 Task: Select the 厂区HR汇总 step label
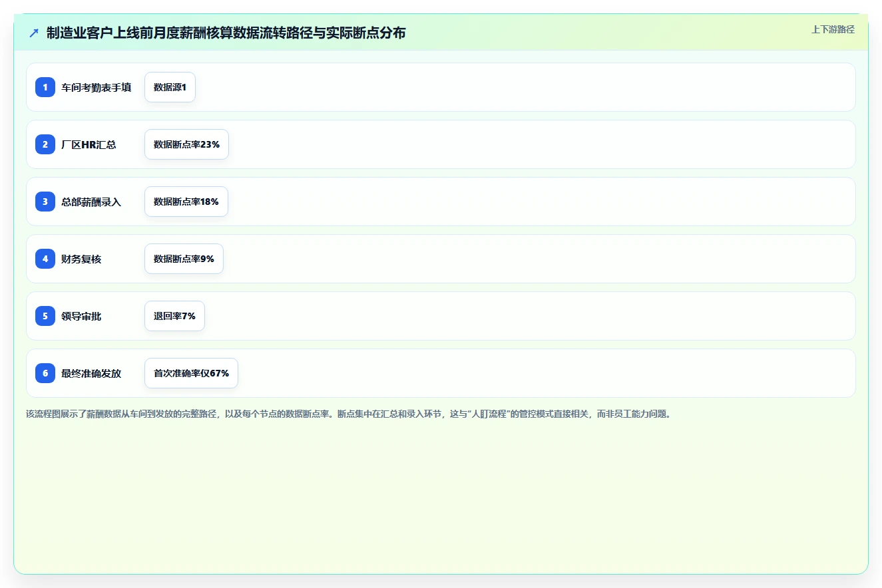[x=89, y=144]
